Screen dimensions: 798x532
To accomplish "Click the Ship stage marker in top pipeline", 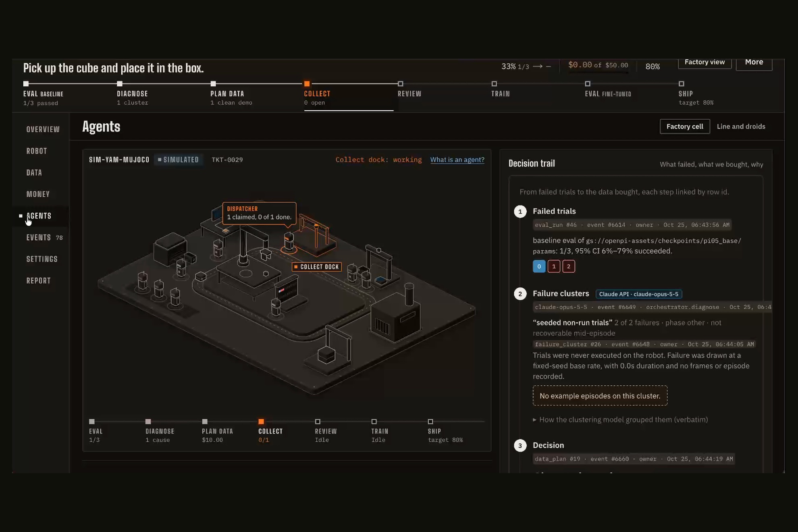I will 681,84.
